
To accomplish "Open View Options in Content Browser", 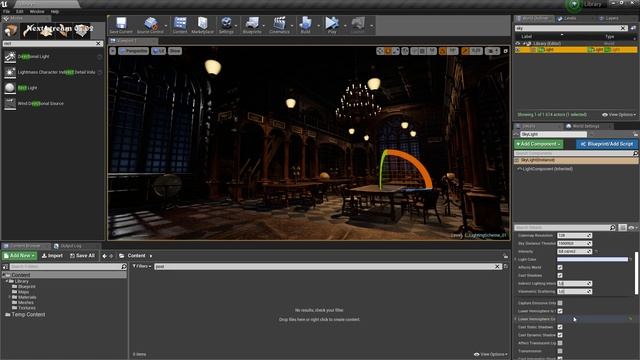I will pyautogui.click(x=491, y=354).
